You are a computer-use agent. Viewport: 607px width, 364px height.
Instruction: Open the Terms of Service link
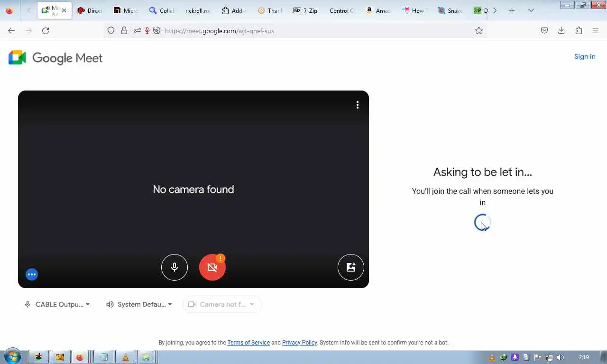(x=248, y=343)
